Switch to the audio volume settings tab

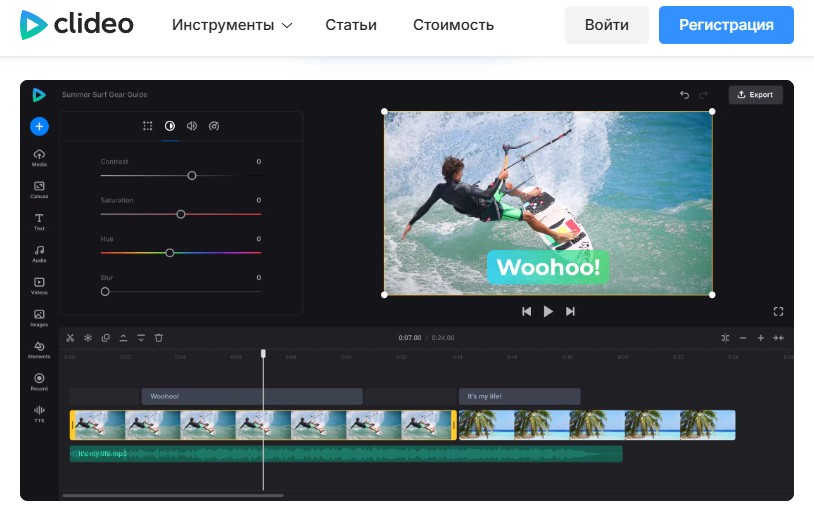click(192, 126)
